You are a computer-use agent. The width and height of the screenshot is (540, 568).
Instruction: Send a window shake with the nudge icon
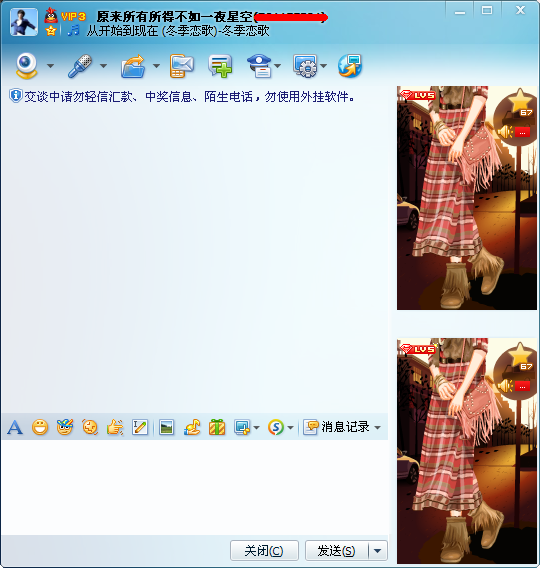[90, 427]
